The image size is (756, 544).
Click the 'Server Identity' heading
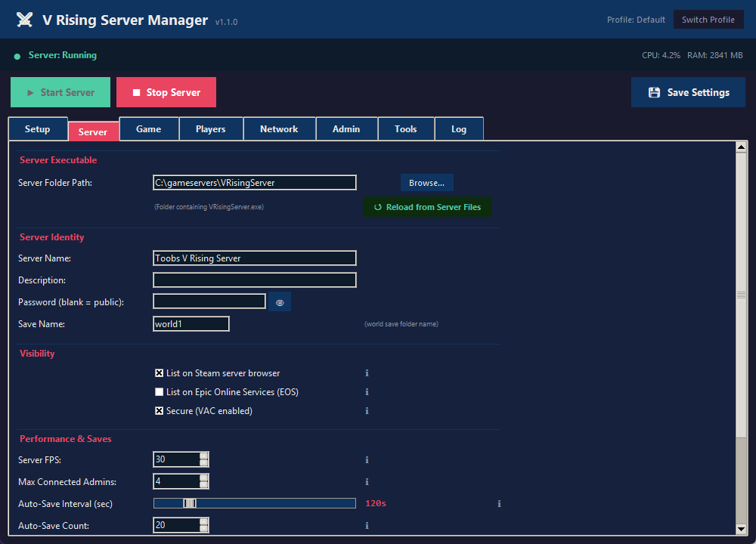pos(52,237)
